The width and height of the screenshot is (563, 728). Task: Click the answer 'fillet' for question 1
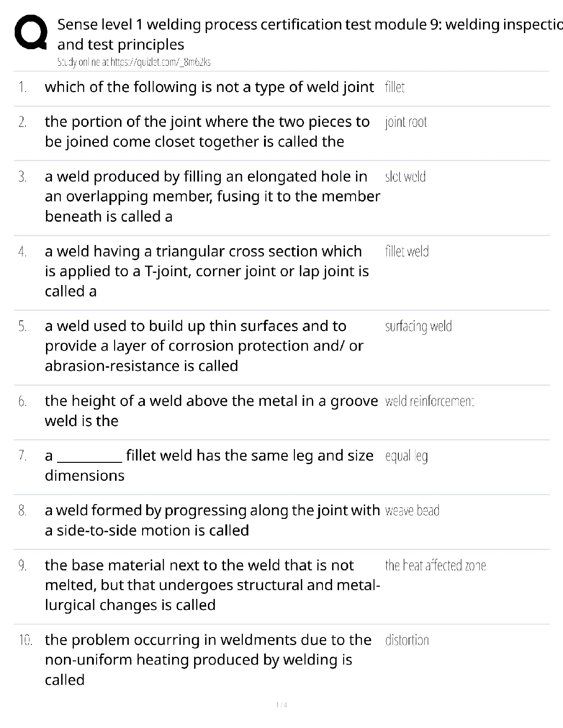coord(395,87)
